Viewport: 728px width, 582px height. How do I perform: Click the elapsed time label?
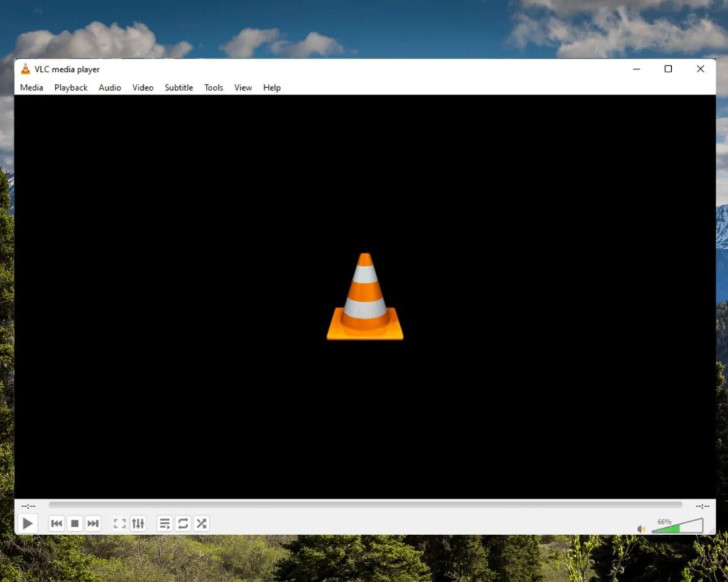(x=28, y=506)
